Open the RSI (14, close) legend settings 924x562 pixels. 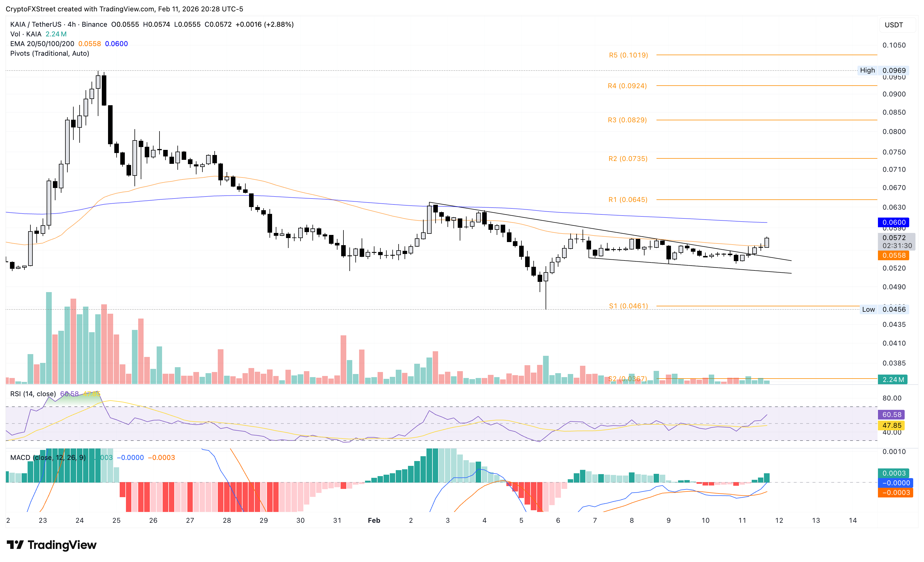[33, 394]
